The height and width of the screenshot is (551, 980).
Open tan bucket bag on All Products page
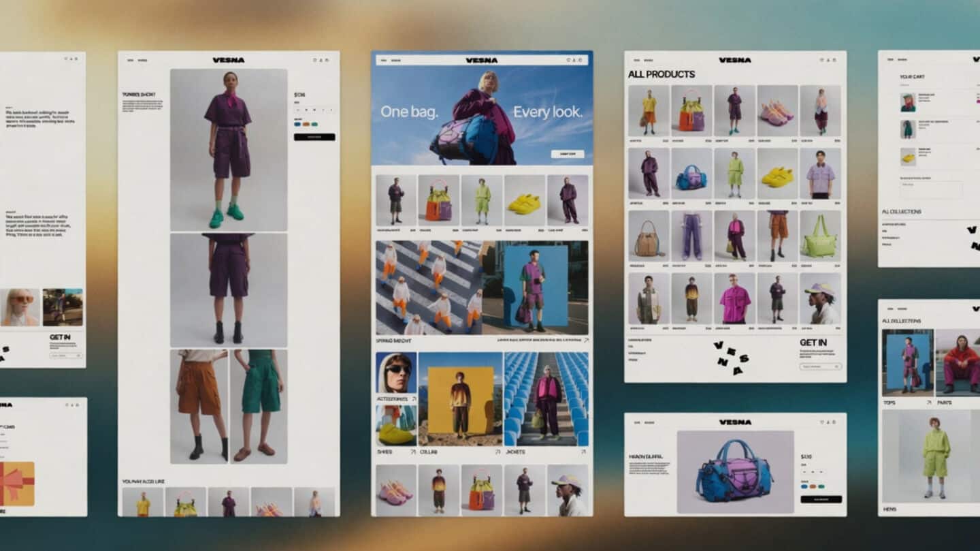(649, 236)
